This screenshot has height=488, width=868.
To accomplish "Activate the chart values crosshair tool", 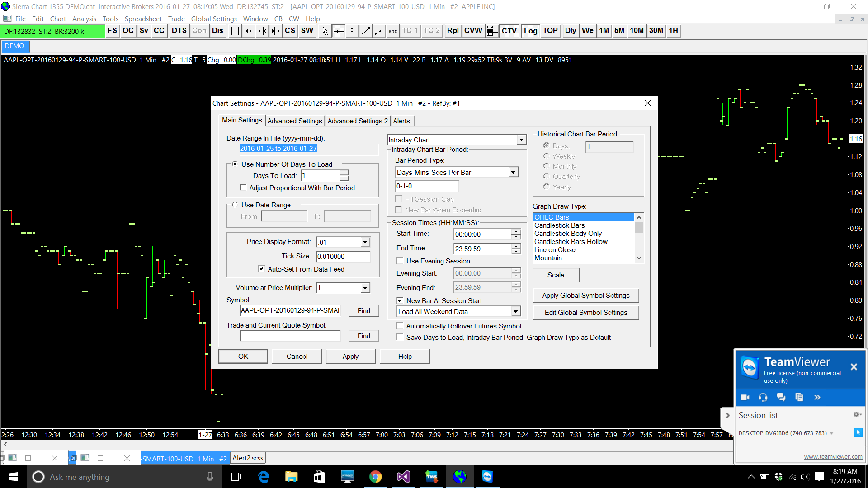I will click(x=339, y=31).
